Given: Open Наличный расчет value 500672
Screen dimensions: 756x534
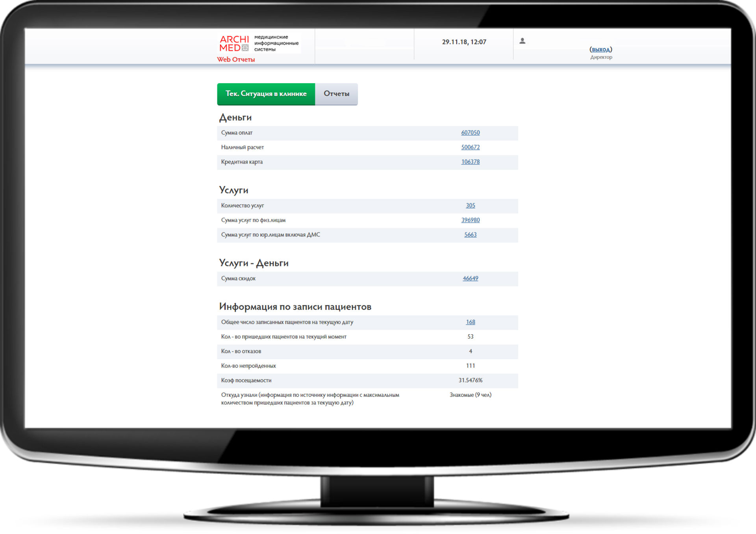Looking at the screenshot, I should (x=470, y=147).
